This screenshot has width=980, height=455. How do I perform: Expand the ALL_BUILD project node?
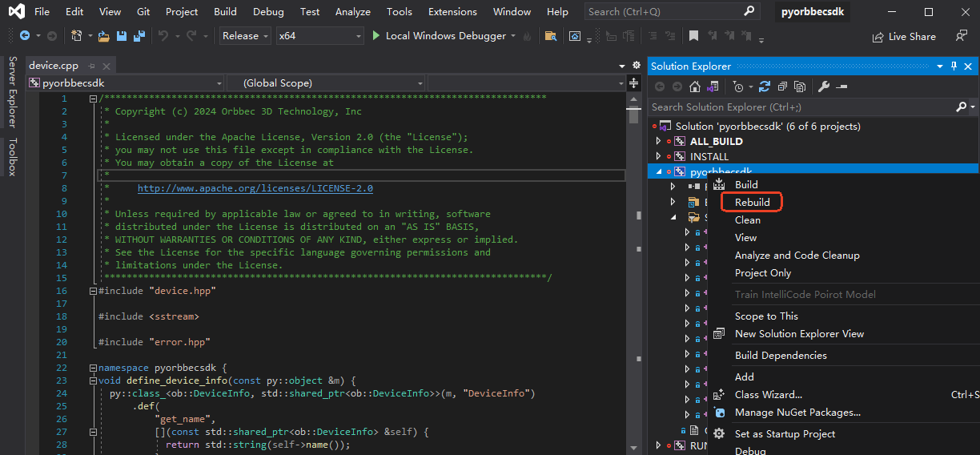659,141
